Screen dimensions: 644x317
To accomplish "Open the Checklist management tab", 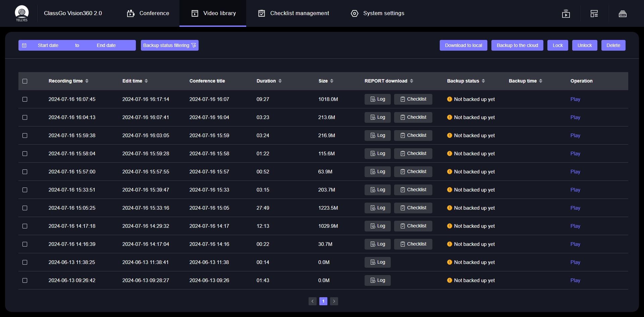I will [293, 13].
